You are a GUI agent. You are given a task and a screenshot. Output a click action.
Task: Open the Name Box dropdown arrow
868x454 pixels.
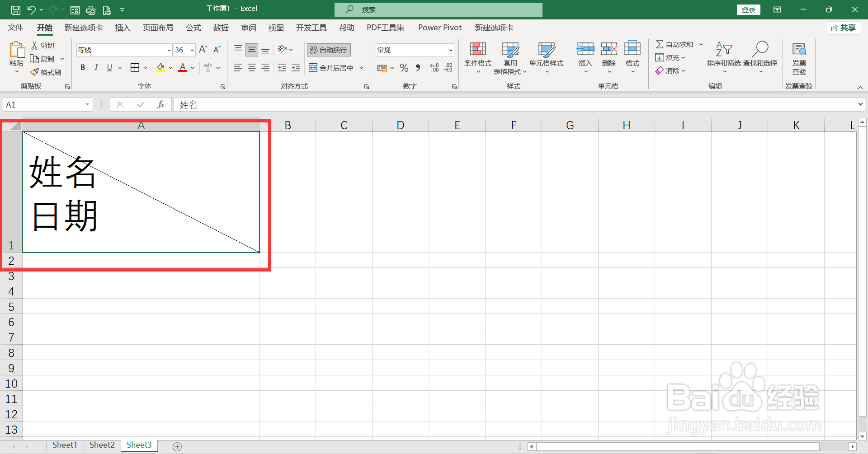pos(87,104)
